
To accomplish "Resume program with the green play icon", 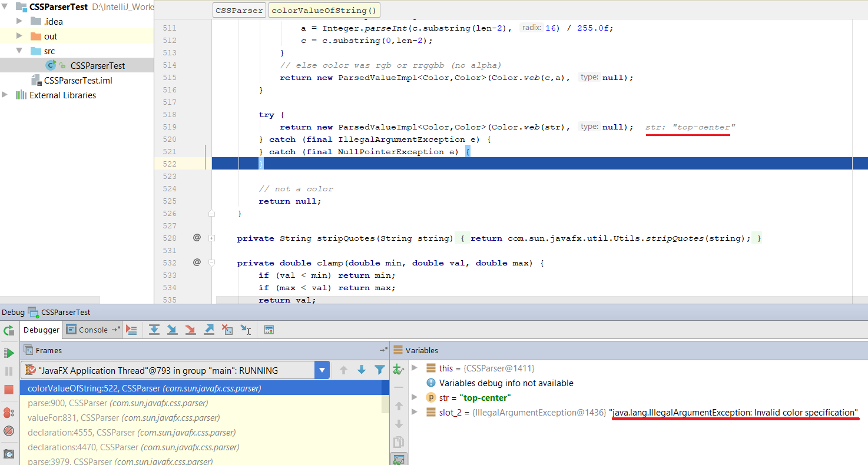I will pos(9,353).
